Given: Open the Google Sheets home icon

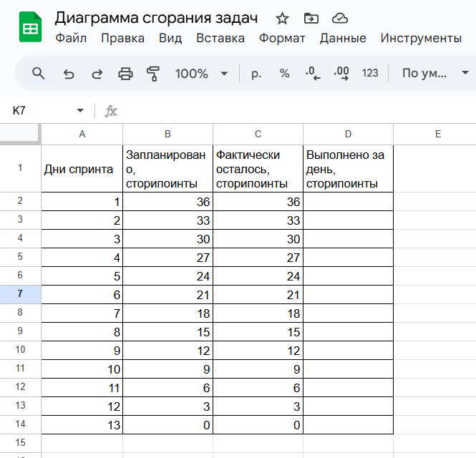Looking at the screenshot, I should coord(30,26).
